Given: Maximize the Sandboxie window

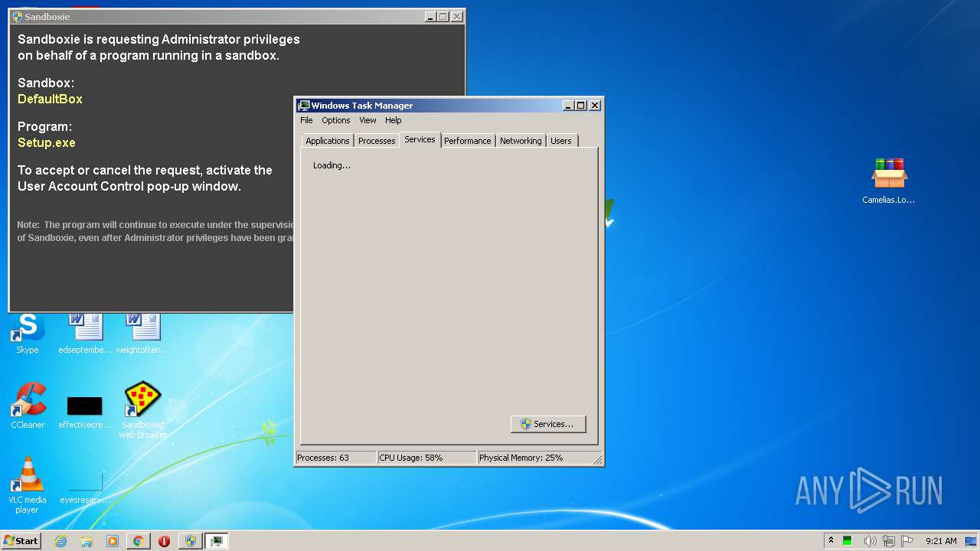Looking at the screenshot, I should (443, 16).
